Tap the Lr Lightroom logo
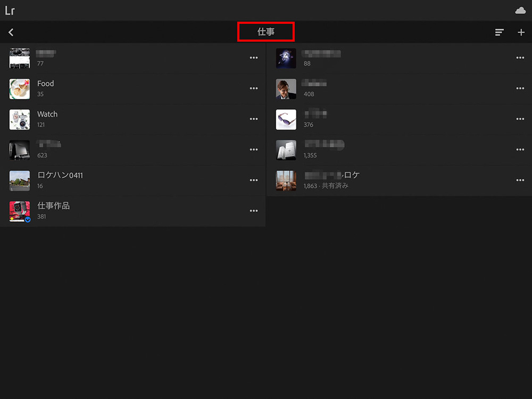The image size is (532, 399). click(10, 11)
